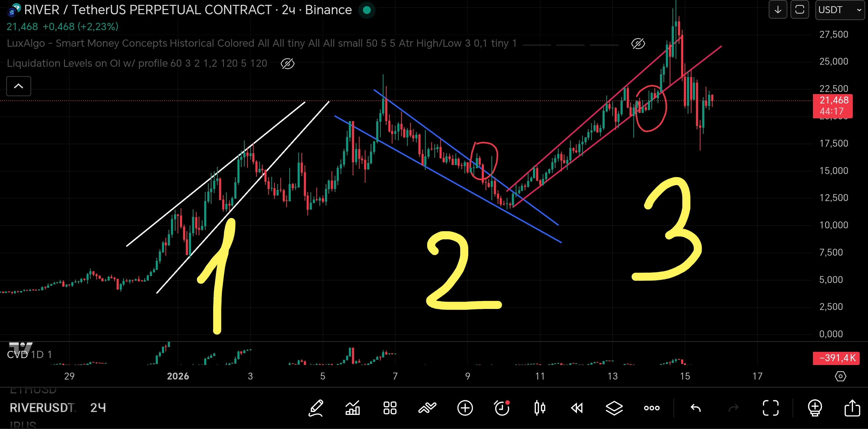Open the more options three dots menu
The image size is (868, 429).
[651, 408]
